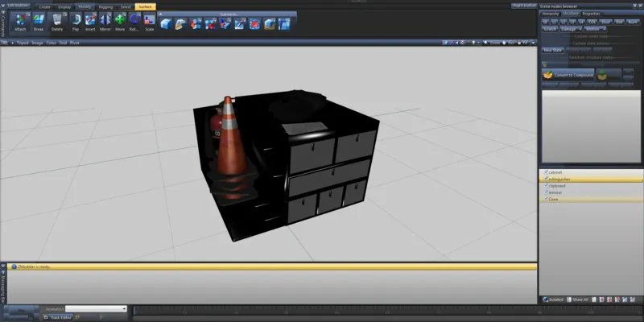Activate the Flip tool
The width and height of the screenshot is (644, 322).
click(x=76, y=20)
